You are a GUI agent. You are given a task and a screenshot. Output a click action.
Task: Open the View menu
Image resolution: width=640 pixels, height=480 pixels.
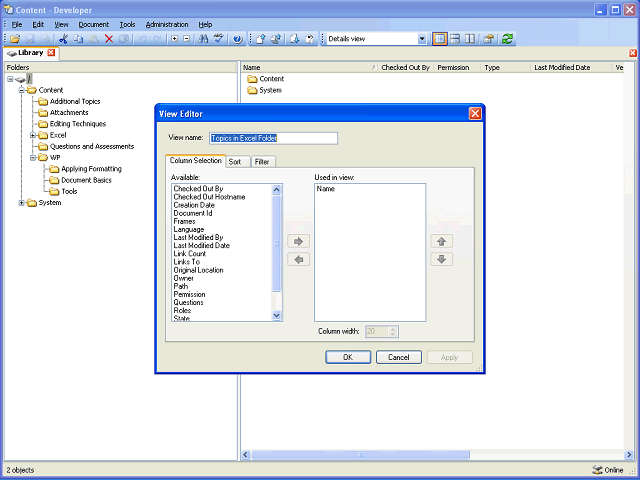[x=62, y=24]
